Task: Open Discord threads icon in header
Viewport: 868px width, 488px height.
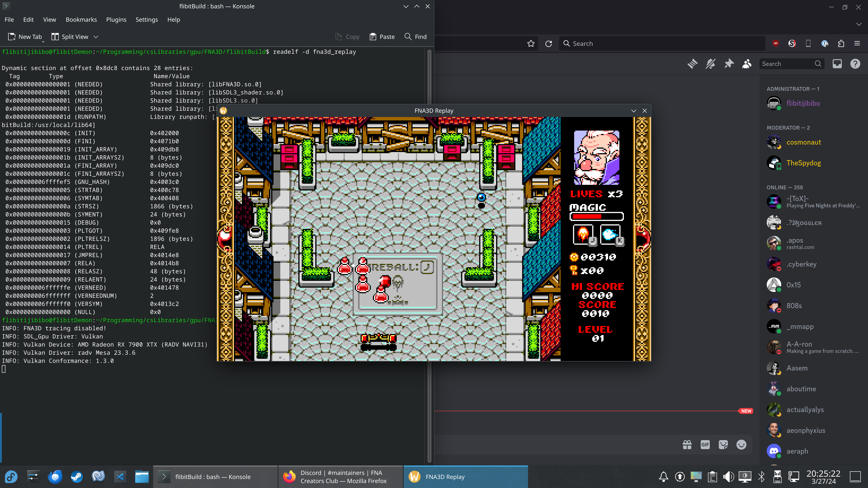Action: [x=692, y=64]
